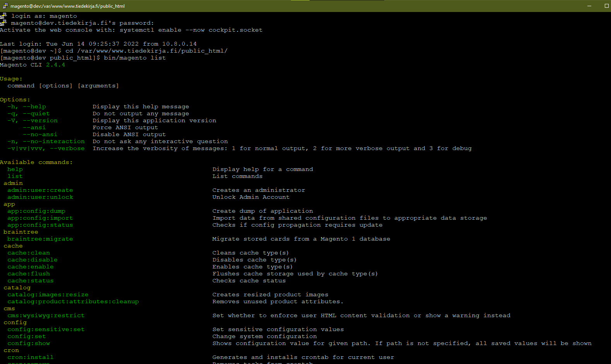Click 'cache:flush' command

pyautogui.click(x=29, y=274)
